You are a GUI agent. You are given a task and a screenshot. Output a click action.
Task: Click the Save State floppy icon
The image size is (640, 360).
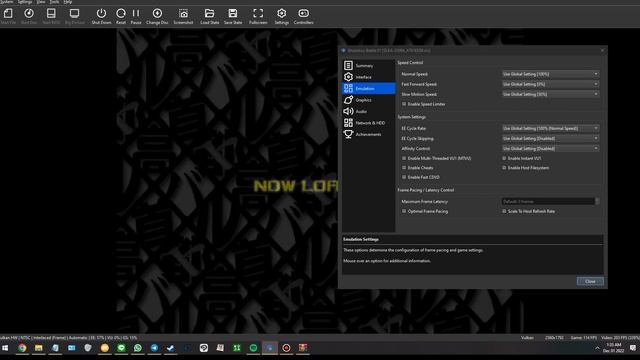(233, 16)
